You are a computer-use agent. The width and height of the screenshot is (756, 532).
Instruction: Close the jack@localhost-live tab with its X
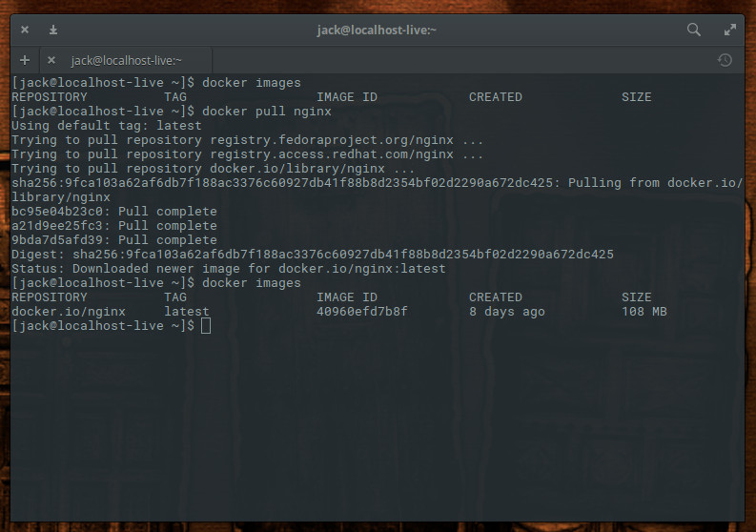tap(51, 60)
